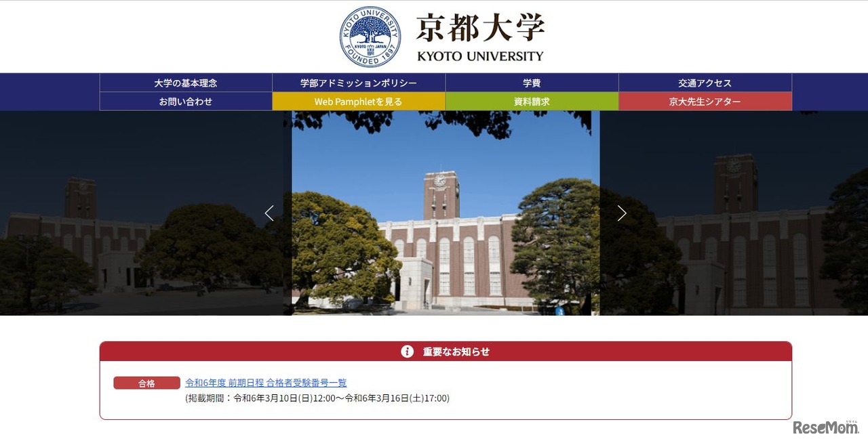Click the green 資料請求 button

point(532,102)
